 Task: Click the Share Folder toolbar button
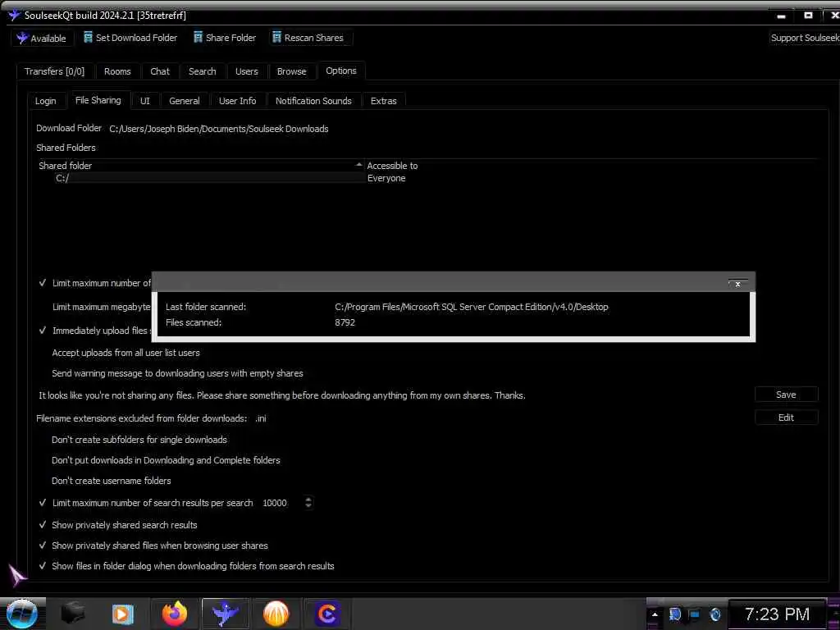click(225, 38)
